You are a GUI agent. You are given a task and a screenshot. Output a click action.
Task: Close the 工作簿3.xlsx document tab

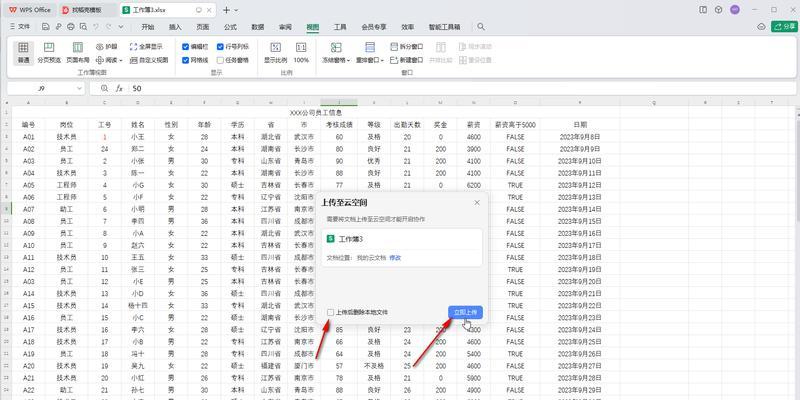tap(210, 10)
